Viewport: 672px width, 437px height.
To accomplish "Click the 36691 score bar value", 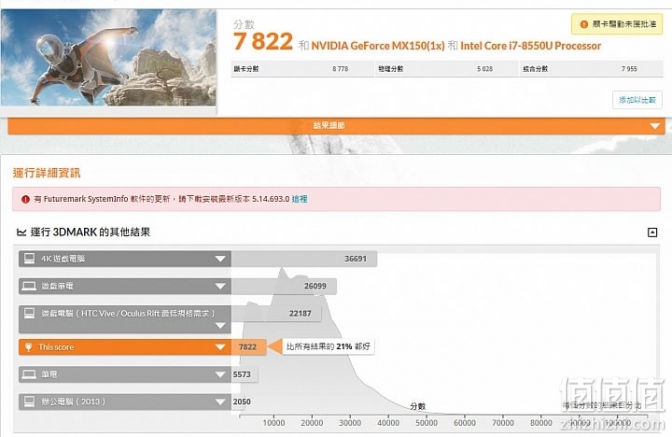I will [355, 259].
